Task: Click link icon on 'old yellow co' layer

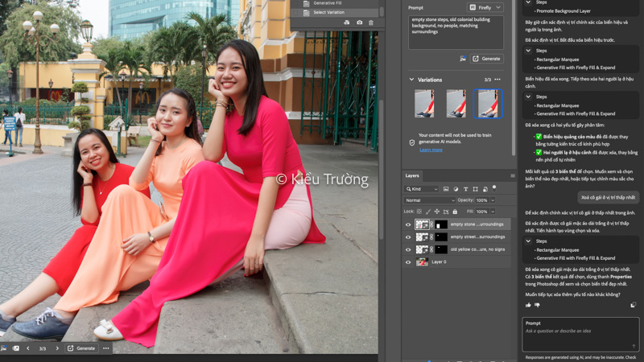Action: (x=431, y=249)
